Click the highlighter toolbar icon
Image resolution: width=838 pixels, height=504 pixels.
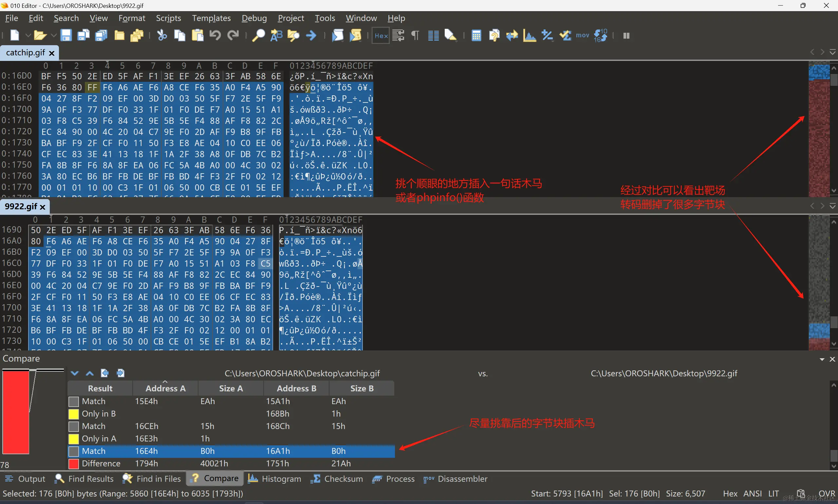click(x=451, y=35)
